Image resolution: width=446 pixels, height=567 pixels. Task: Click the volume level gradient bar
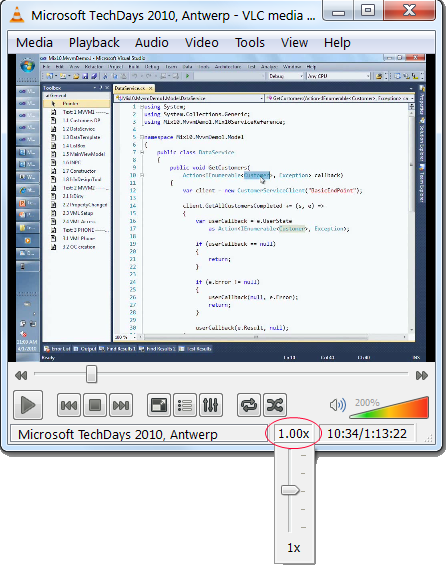[389, 408]
